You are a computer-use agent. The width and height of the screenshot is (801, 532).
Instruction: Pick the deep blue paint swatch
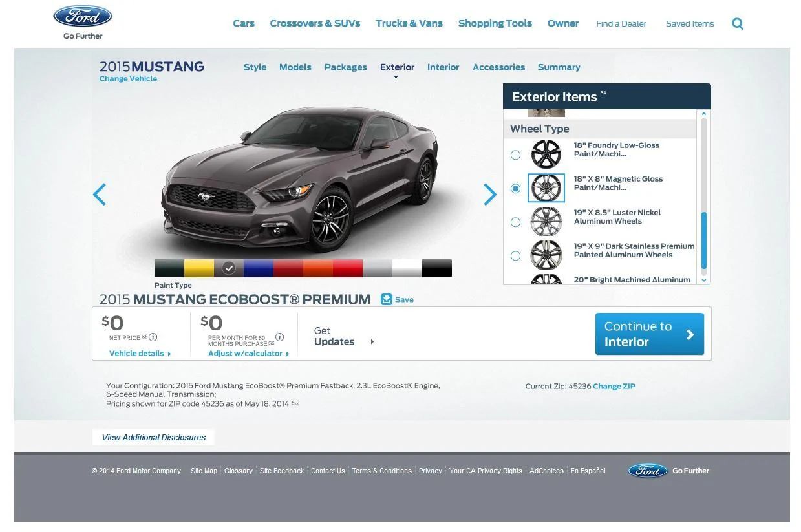259,268
